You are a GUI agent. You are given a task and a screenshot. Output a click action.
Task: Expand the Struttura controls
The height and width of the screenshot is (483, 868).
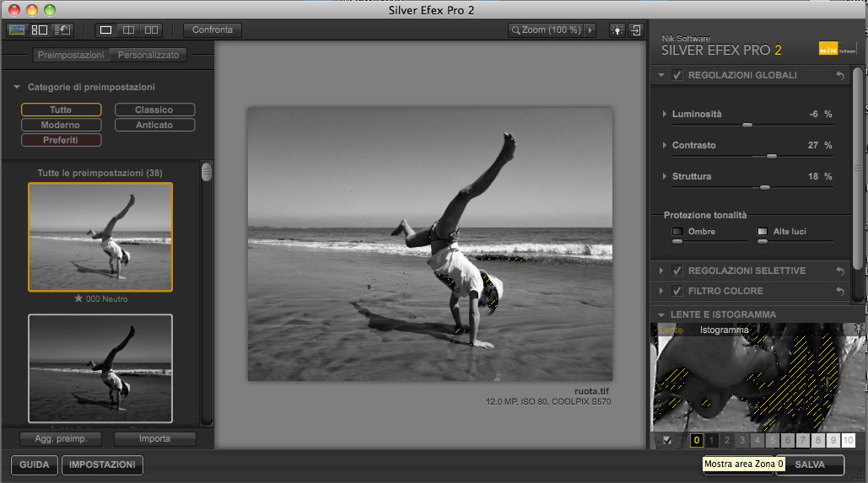pos(665,176)
